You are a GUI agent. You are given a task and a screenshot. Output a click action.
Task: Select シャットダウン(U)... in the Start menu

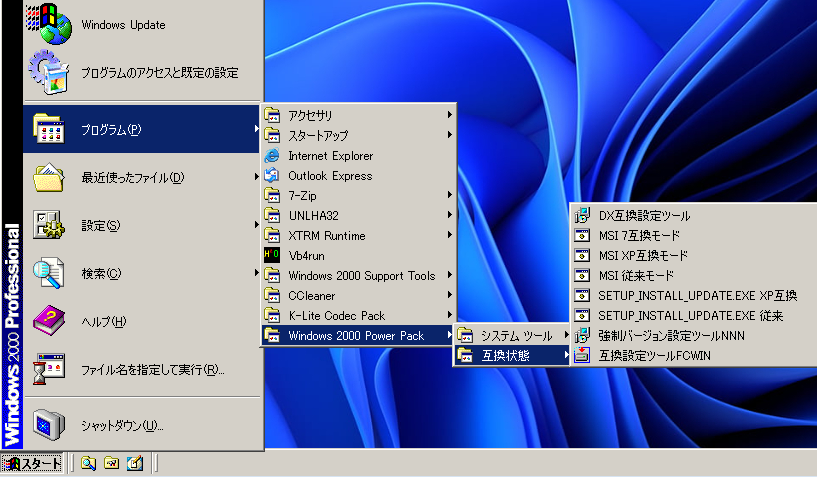point(142,425)
